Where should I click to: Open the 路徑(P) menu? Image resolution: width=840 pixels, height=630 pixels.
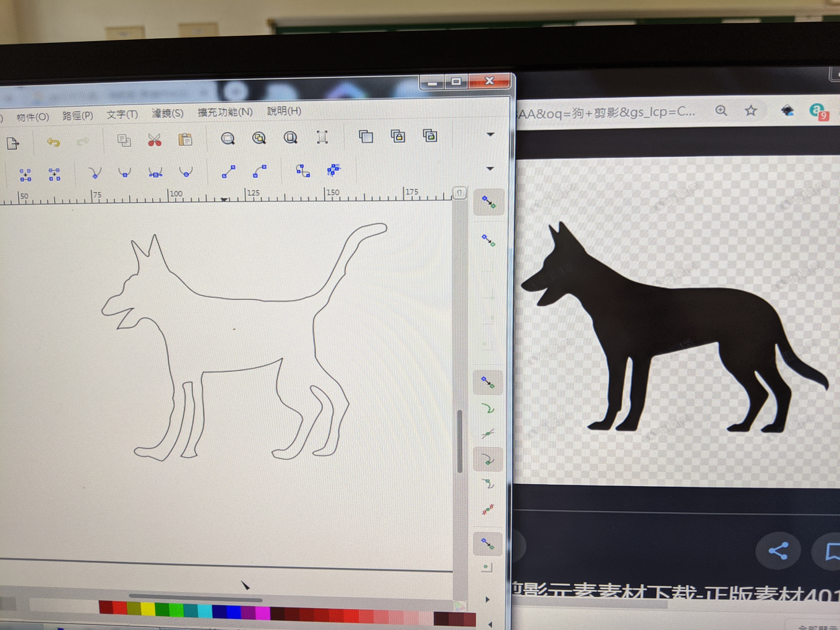[77, 115]
